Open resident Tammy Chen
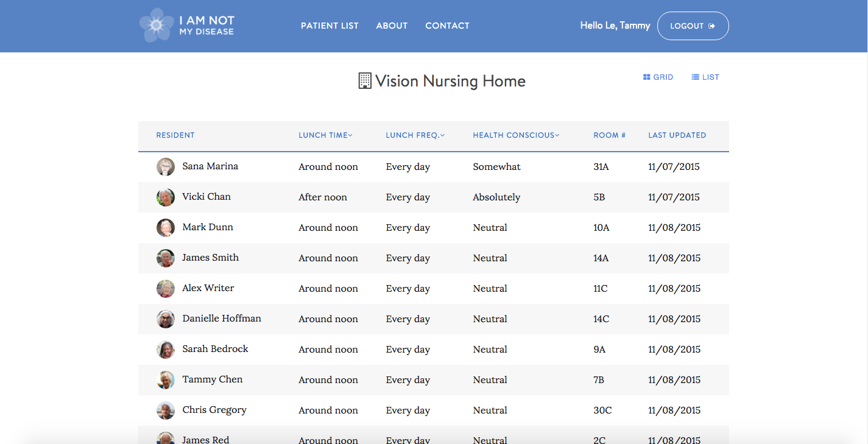Screen dimensions: 868x444 (x=213, y=379)
